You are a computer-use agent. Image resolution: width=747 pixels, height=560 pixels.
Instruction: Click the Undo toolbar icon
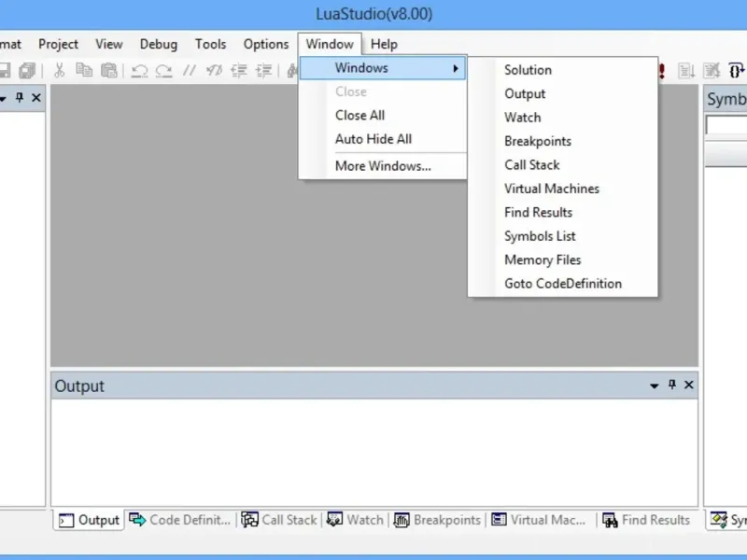(x=139, y=71)
